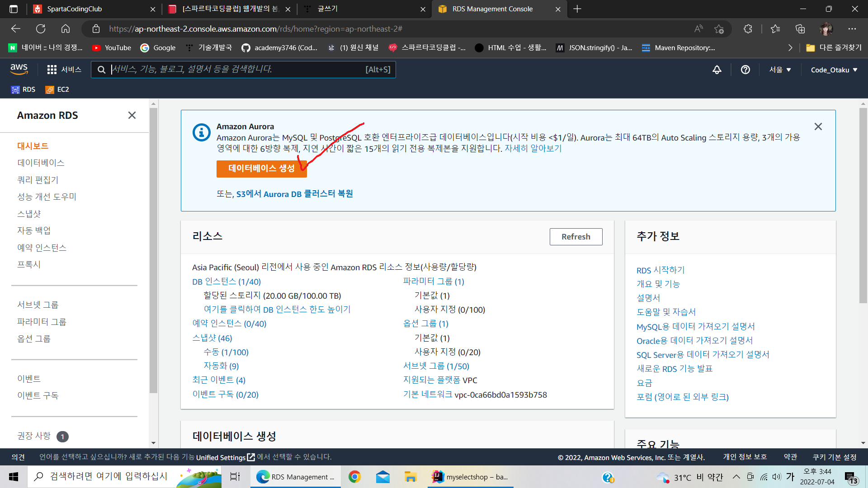Image resolution: width=868 pixels, height=488 pixels.
Task: Switch to the 스파르타코딩클럽 웹개발 tab
Action: [231, 9]
